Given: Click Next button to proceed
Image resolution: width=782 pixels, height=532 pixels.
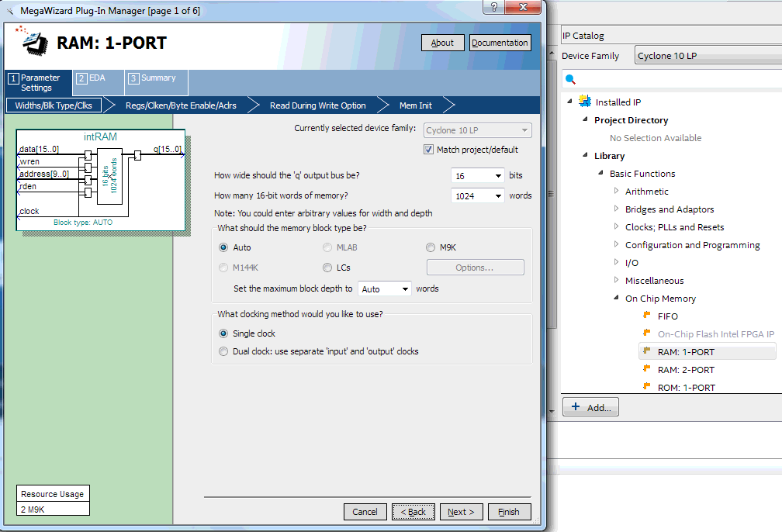Looking at the screenshot, I should (x=461, y=512).
